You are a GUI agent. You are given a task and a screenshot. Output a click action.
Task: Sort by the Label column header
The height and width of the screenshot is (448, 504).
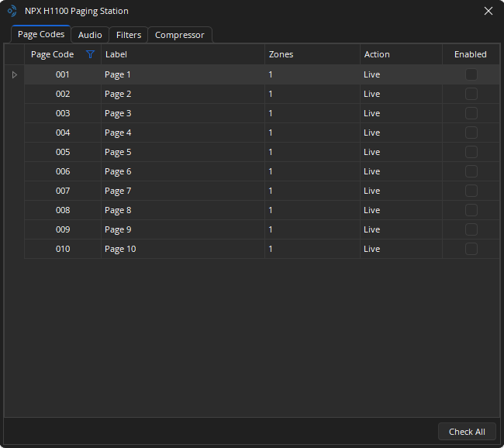point(182,54)
